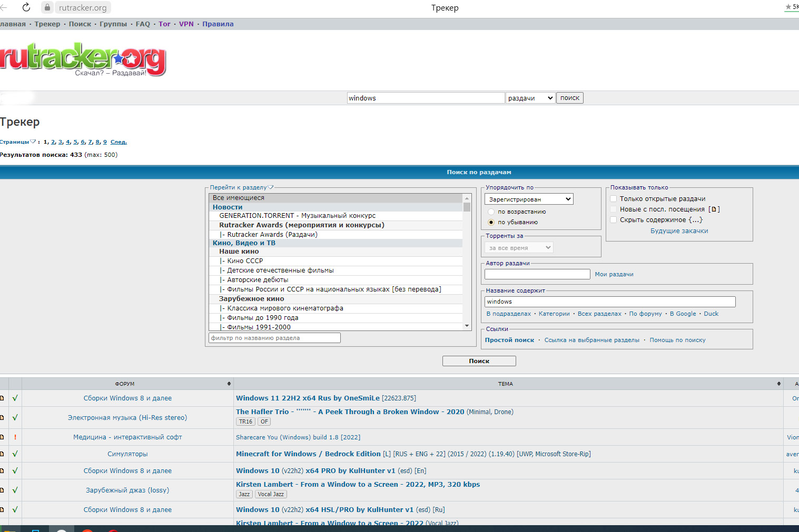Click the rutracker.org logo
This screenshot has width=799, height=532.
coord(83,59)
